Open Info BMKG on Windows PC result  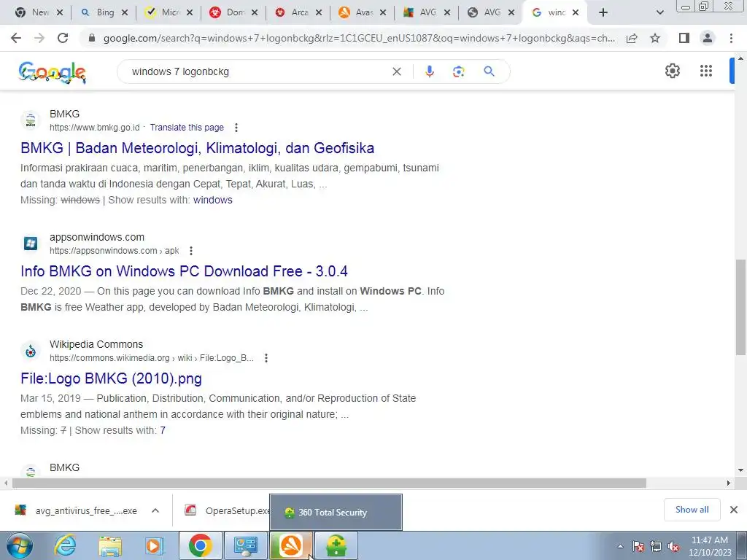point(184,271)
